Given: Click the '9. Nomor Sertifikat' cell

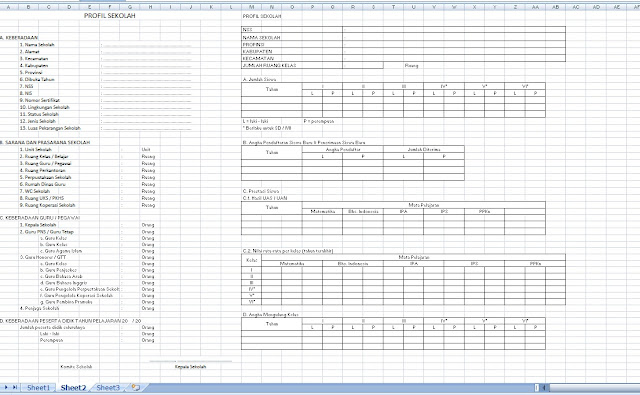Looking at the screenshot, I should pos(40,100).
